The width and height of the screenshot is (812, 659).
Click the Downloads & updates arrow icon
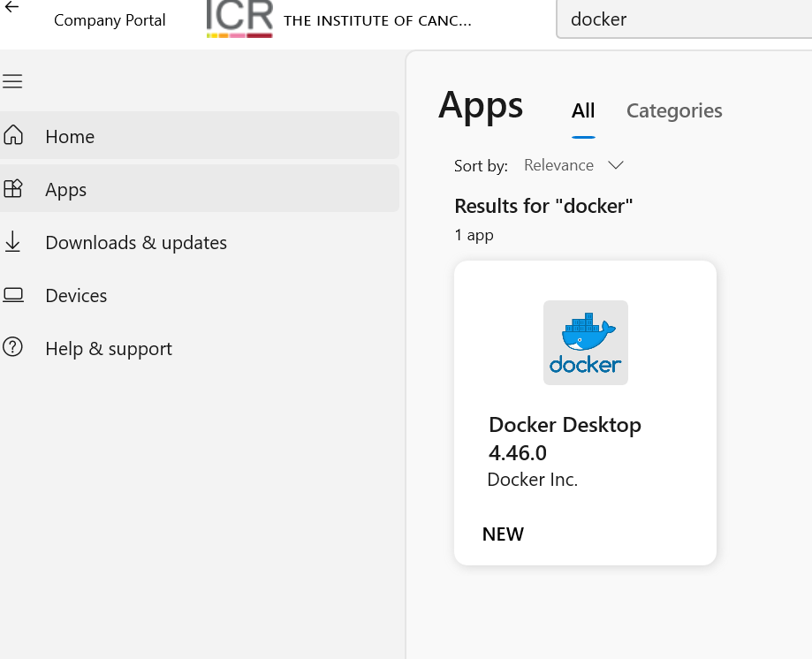(x=12, y=242)
